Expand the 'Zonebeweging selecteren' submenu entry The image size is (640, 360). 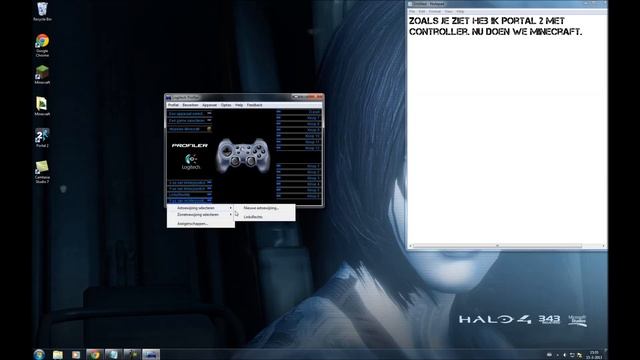tap(201, 214)
